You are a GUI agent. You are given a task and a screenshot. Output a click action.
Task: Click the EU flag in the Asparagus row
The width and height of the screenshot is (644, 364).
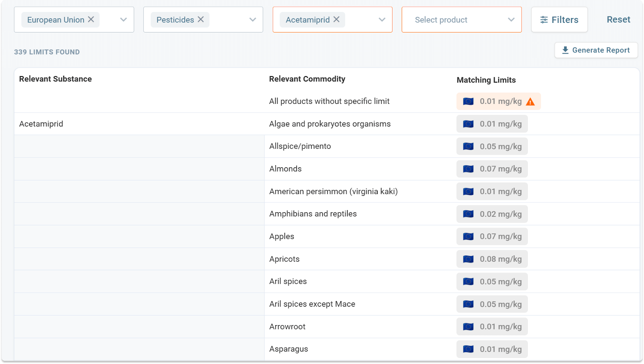click(468, 349)
